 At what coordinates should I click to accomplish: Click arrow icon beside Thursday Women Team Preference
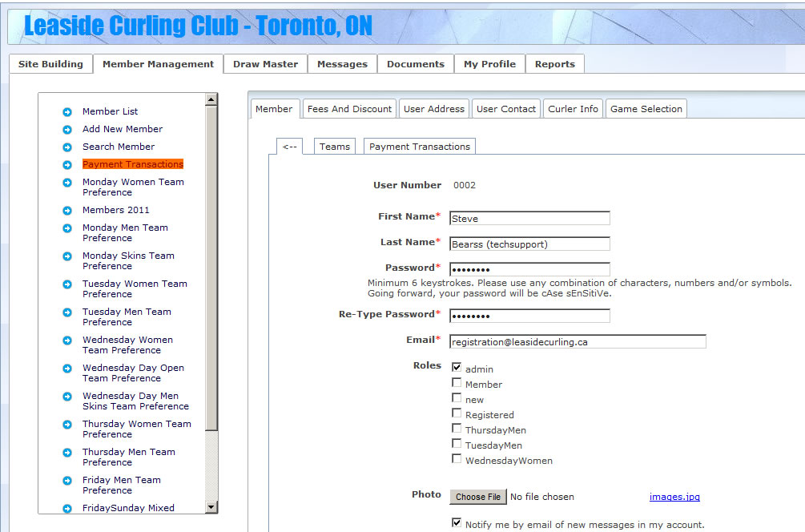(x=67, y=425)
